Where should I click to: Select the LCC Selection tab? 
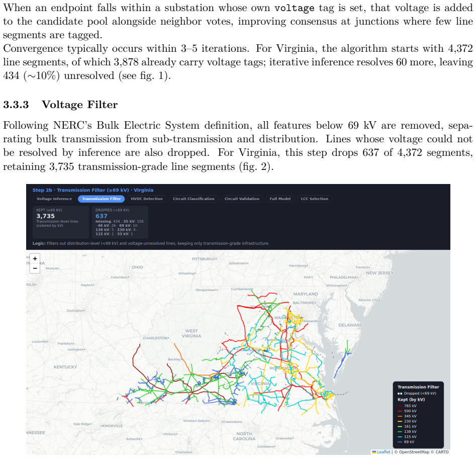[x=314, y=199]
